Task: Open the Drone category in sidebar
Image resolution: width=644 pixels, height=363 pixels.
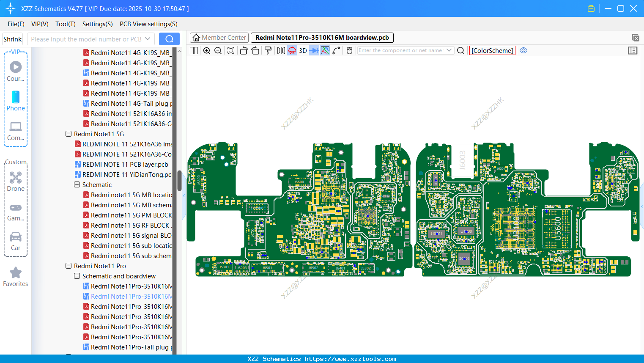Action: click(x=16, y=181)
